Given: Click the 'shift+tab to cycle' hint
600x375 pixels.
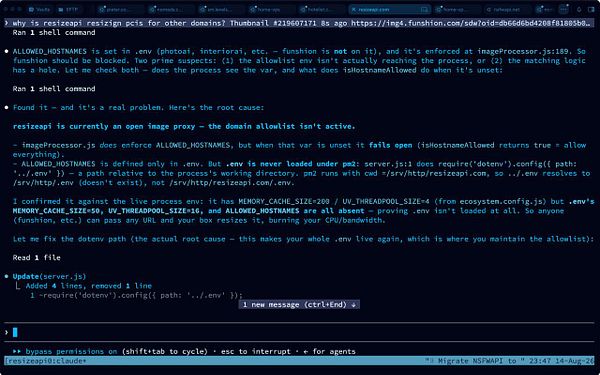Looking at the screenshot, I should 165,351.
